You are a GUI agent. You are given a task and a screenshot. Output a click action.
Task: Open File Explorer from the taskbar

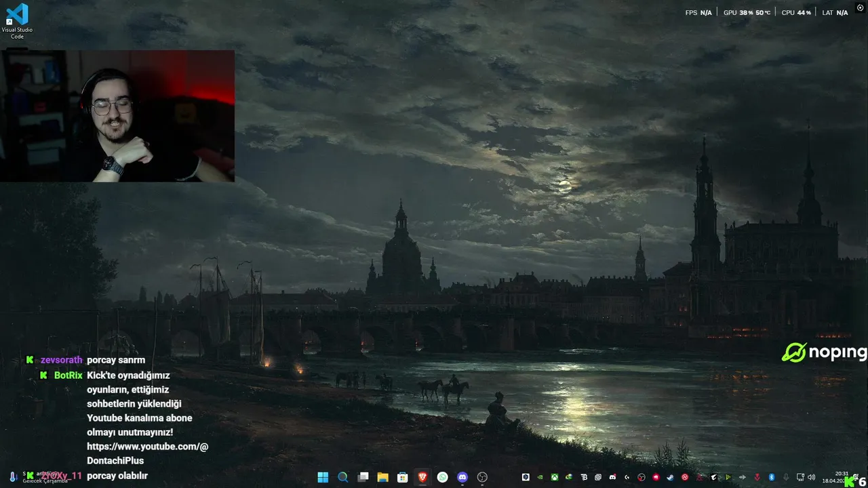coord(382,477)
